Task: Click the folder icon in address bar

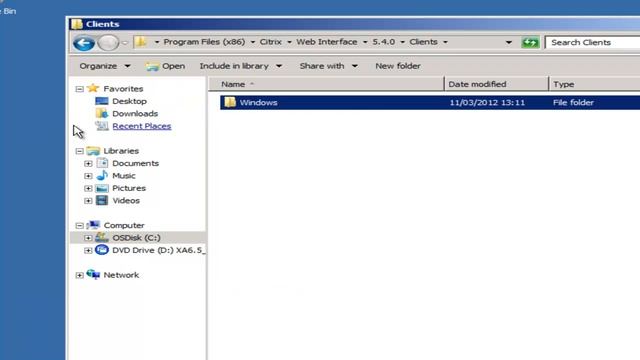Action: pyautogui.click(x=141, y=42)
